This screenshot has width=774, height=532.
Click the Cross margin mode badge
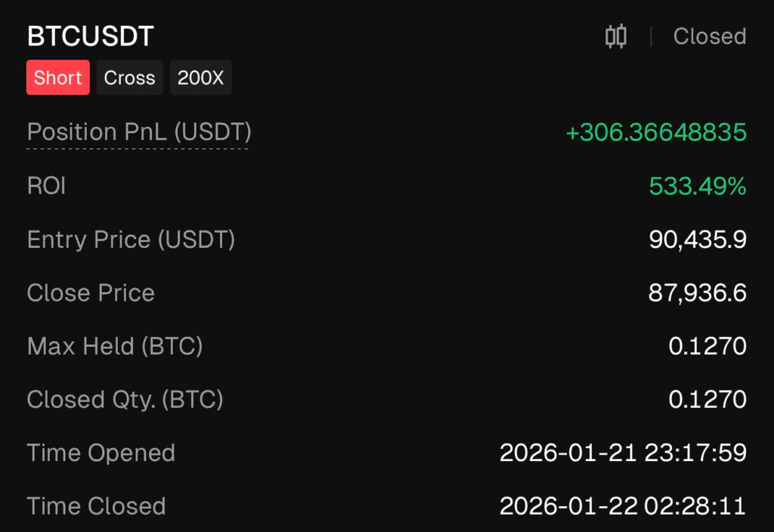129,78
